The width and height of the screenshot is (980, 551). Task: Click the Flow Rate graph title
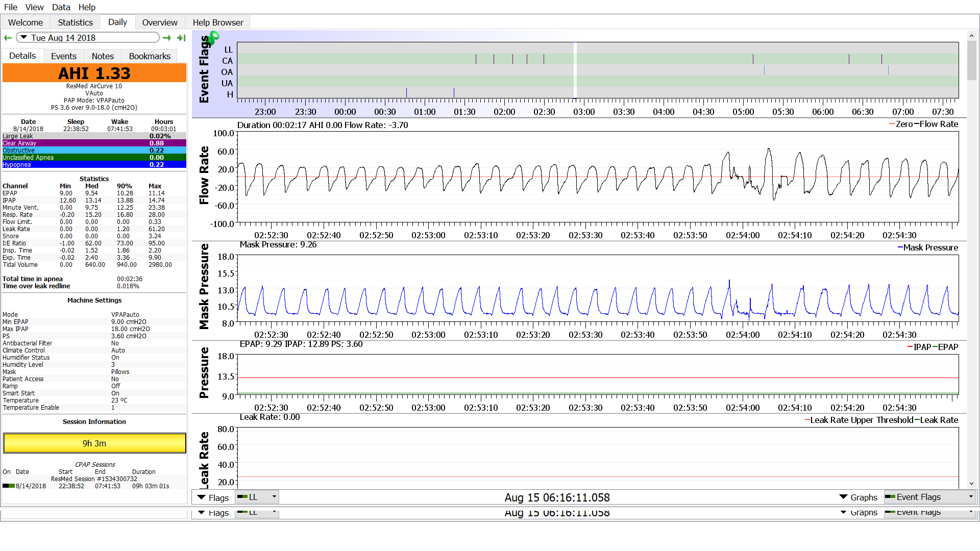204,176
